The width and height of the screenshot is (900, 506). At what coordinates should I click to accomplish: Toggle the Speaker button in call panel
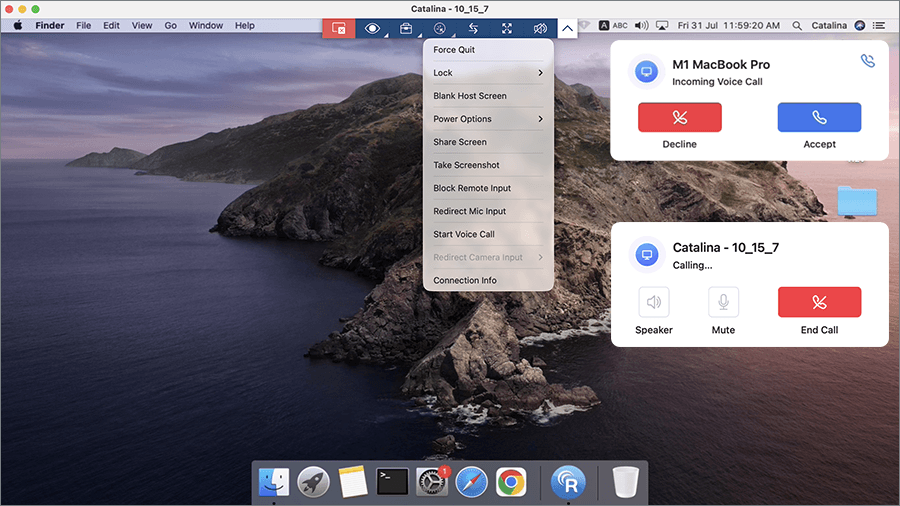click(x=654, y=302)
